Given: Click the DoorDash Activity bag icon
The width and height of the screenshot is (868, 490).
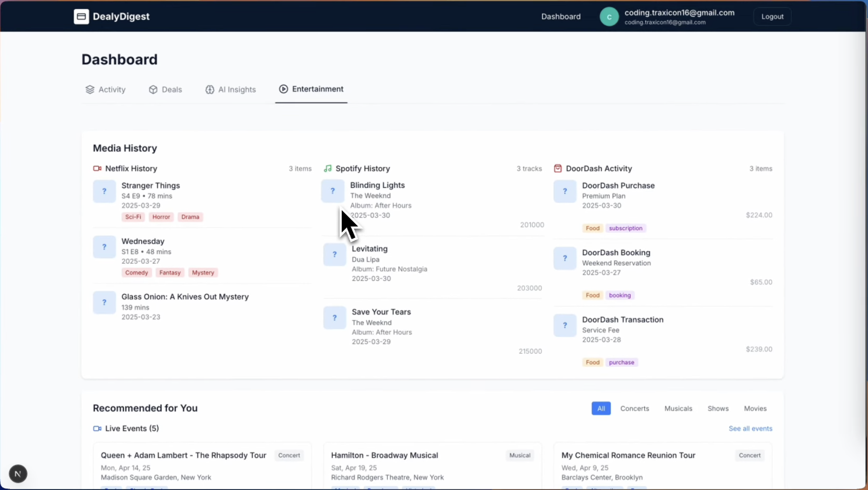Looking at the screenshot, I should (x=558, y=169).
